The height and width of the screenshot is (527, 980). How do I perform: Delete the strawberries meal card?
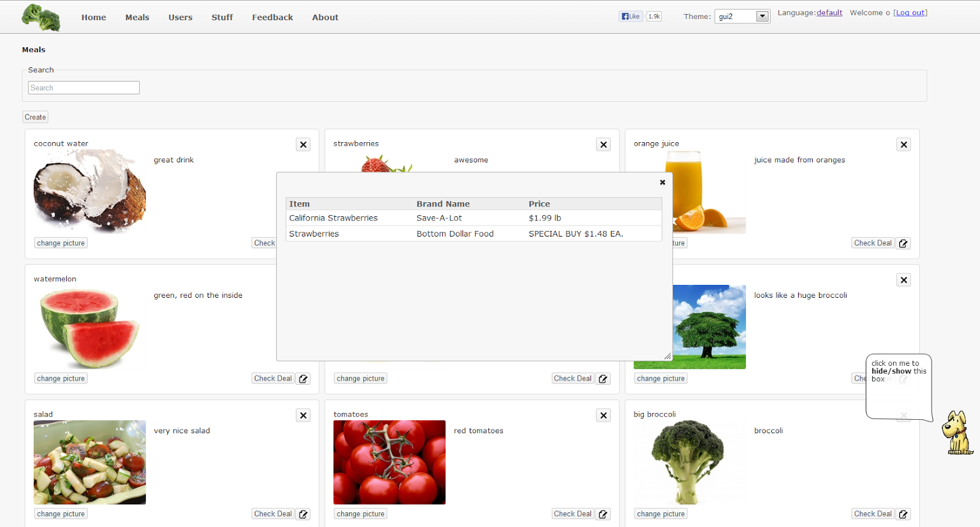[x=603, y=145]
